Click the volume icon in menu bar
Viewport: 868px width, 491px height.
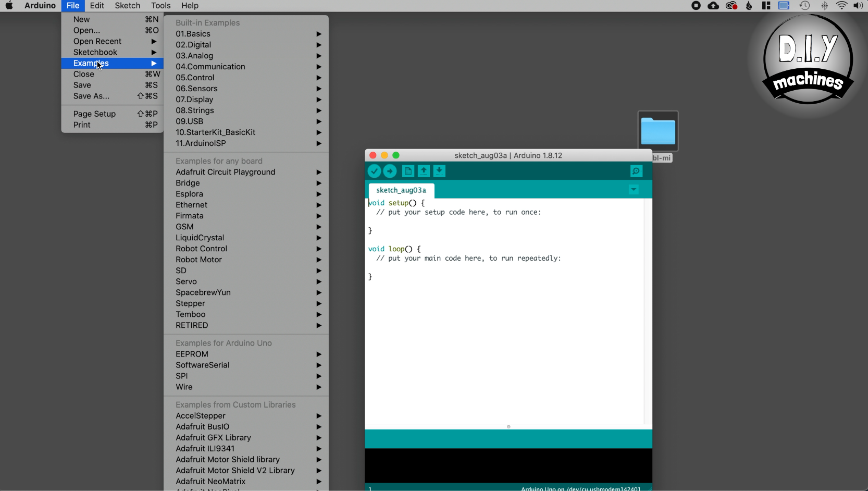858,6
